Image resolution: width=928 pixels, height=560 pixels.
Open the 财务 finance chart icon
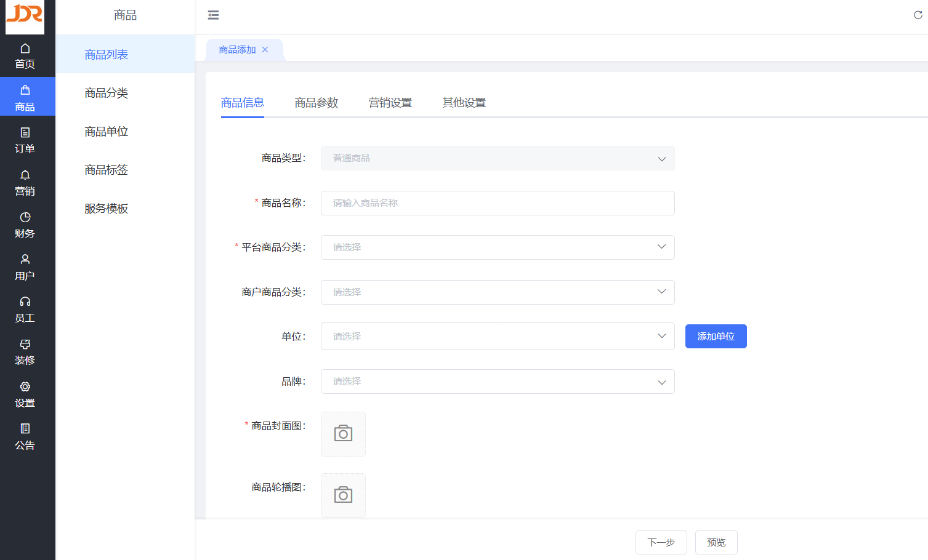(x=25, y=217)
